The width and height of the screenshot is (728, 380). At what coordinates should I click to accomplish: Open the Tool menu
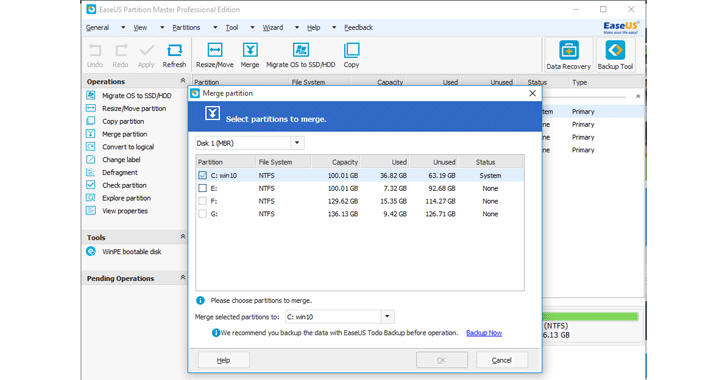click(232, 27)
